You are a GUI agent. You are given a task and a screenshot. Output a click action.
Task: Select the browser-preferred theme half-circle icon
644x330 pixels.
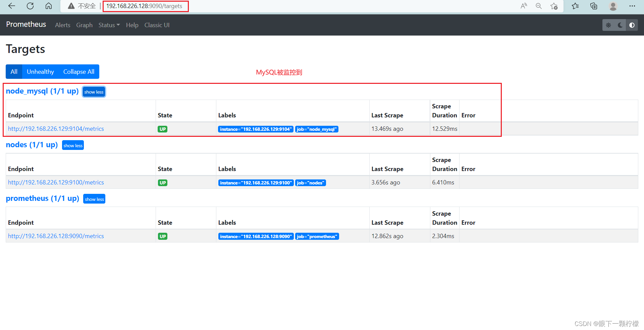click(x=632, y=25)
